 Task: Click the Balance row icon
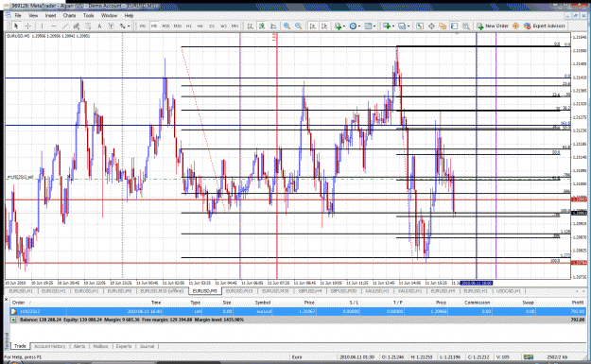(x=14, y=320)
